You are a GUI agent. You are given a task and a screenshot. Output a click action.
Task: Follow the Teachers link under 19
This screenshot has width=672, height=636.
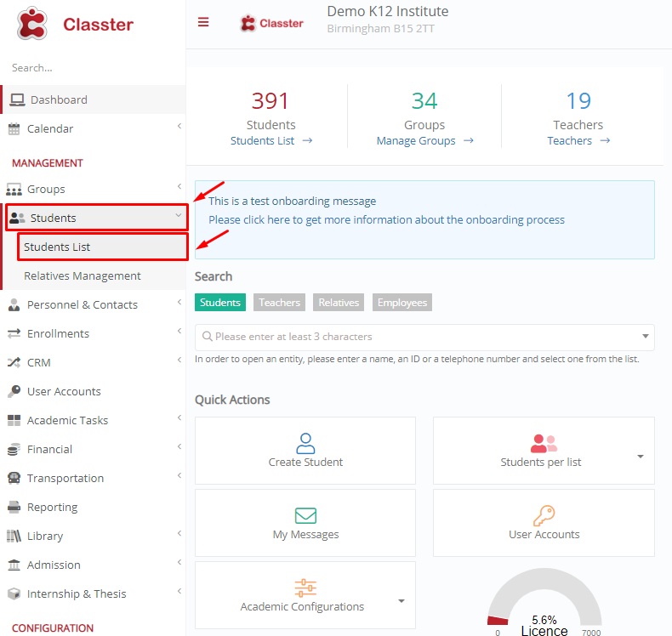578,141
